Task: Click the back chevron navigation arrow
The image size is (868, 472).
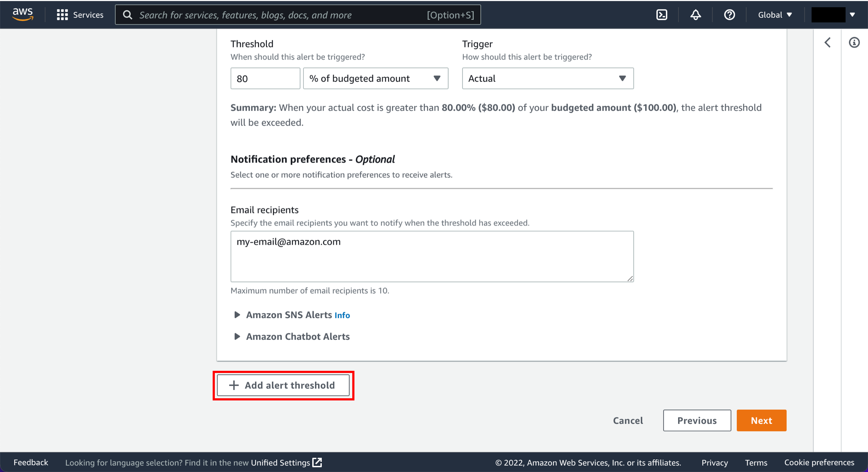Action: pos(828,42)
